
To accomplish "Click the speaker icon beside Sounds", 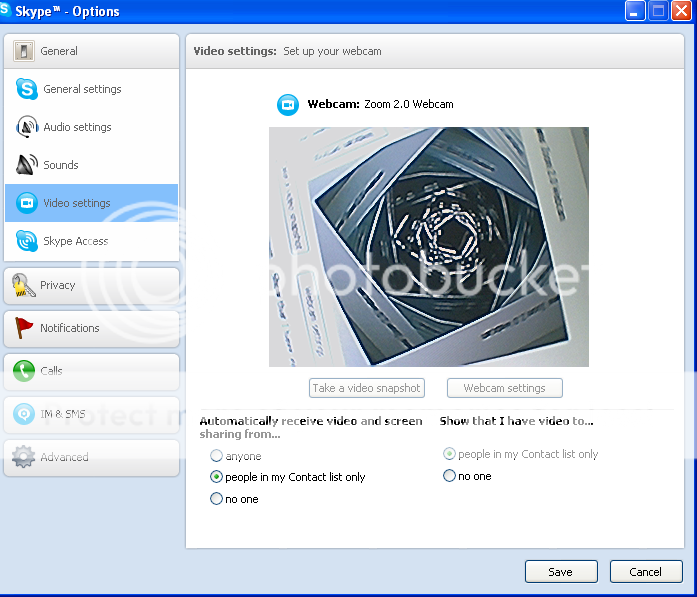I will 27,164.
